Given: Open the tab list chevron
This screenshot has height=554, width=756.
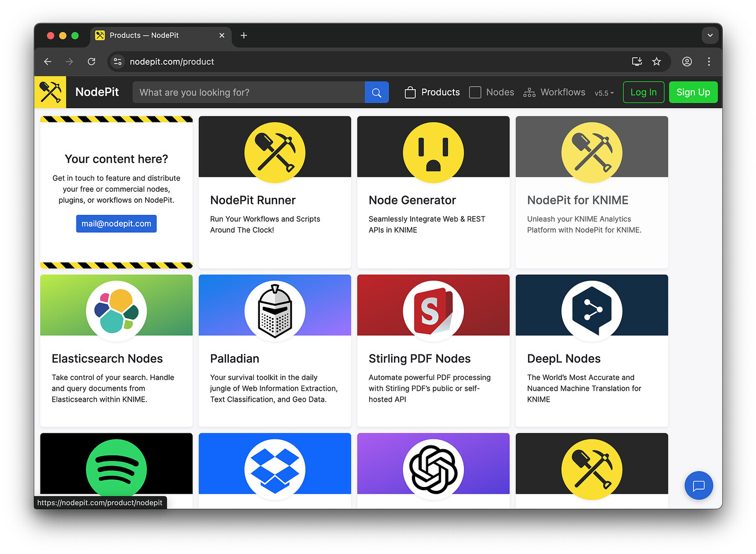Looking at the screenshot, I should (710, 35).
